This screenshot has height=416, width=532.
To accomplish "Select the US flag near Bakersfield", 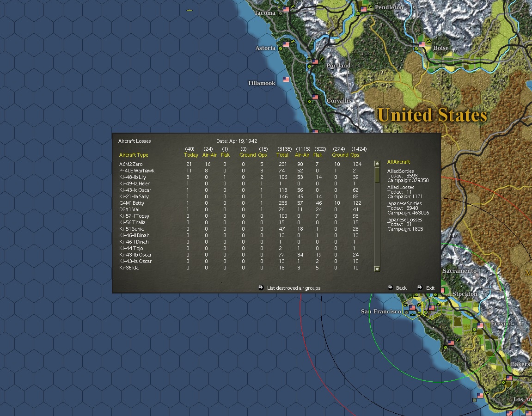I will click(509, 378).
